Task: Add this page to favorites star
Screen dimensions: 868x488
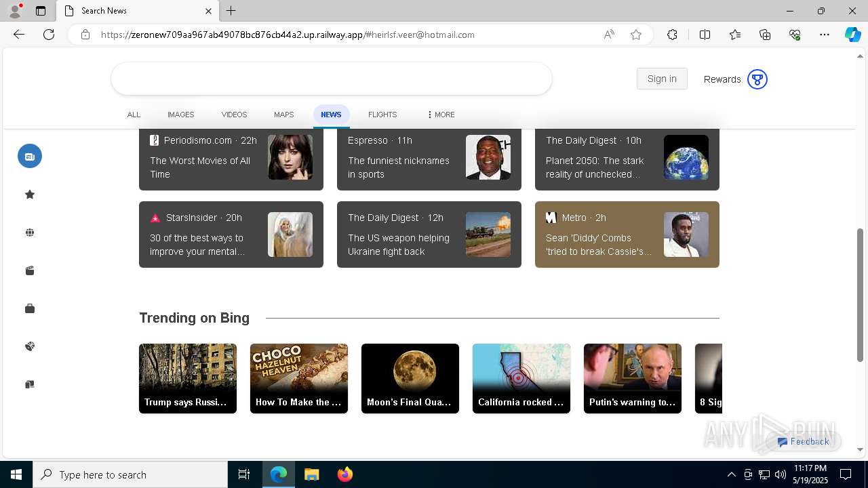Action: point(636,35)
